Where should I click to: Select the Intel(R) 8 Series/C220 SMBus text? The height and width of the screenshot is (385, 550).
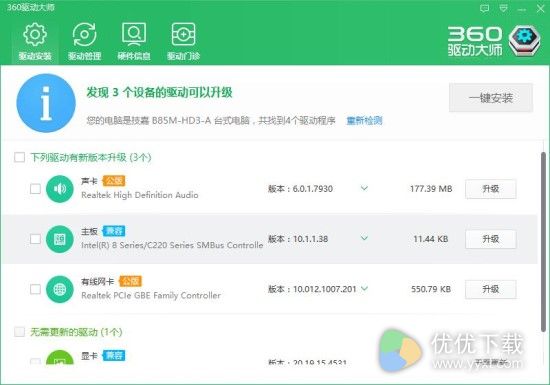tap(172, 245)
